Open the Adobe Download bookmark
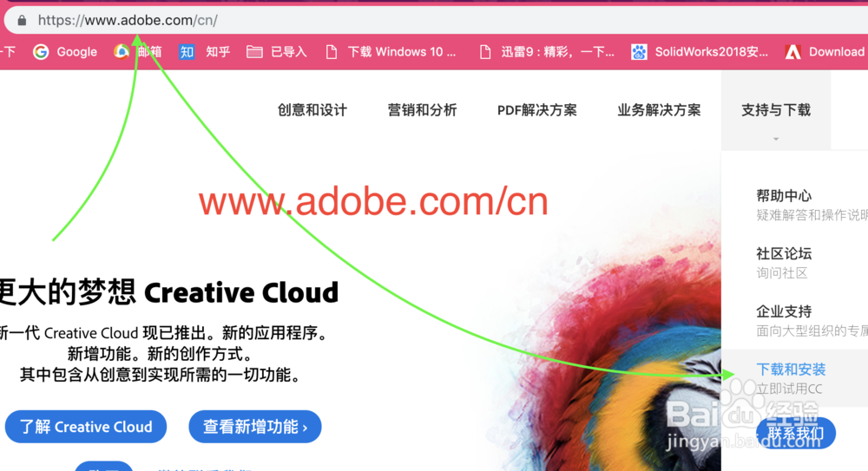This screenshot has height=471, width=868. click(825, 52)
